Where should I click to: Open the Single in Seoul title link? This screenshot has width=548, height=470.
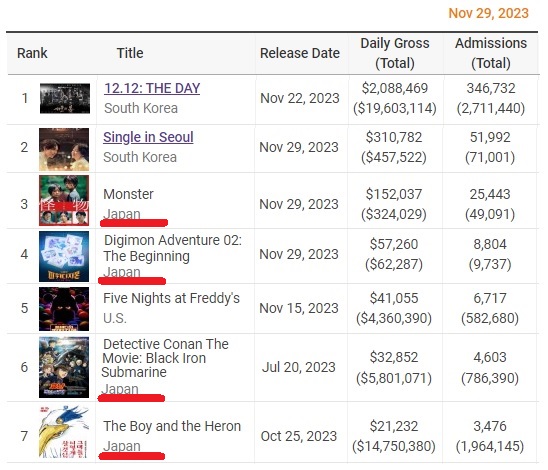click(x=148, y=137)
